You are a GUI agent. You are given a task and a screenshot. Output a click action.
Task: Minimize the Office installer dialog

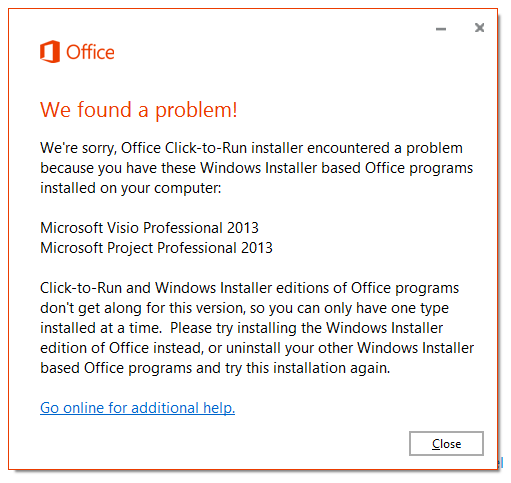pos(441,29)
